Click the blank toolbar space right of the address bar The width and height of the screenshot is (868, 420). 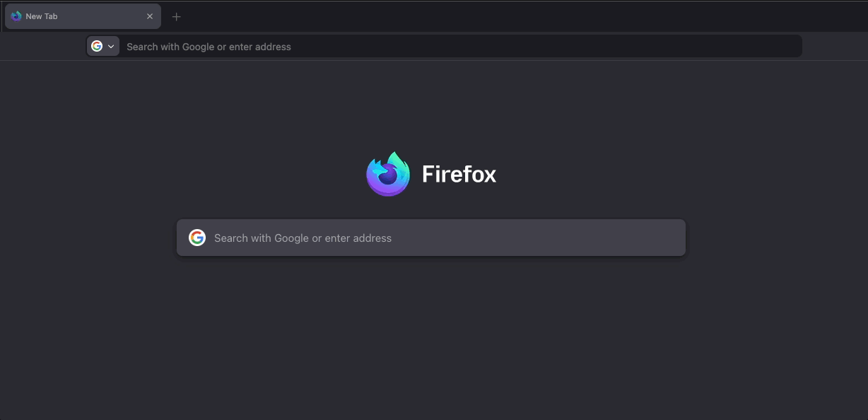click(x=834, y=47)
